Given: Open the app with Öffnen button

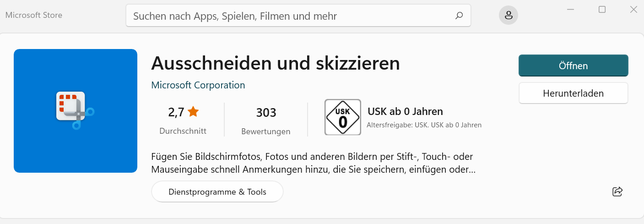Looking at the screenshot, I should click(x=574, y=66).
